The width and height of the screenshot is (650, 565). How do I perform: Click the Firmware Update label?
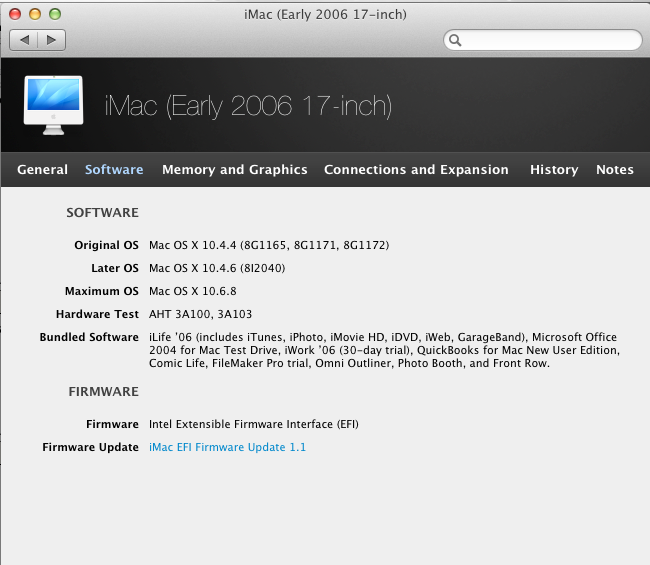tap(90, 447)
